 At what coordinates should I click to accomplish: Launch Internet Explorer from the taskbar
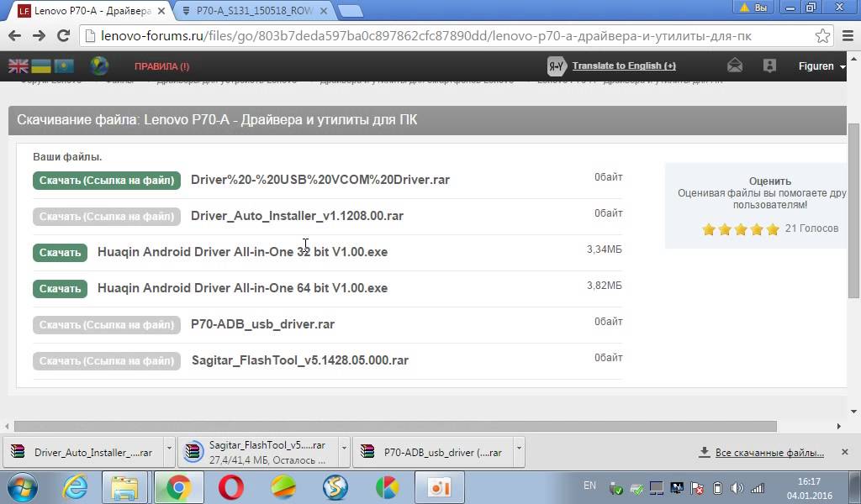[x=75, y=487]
